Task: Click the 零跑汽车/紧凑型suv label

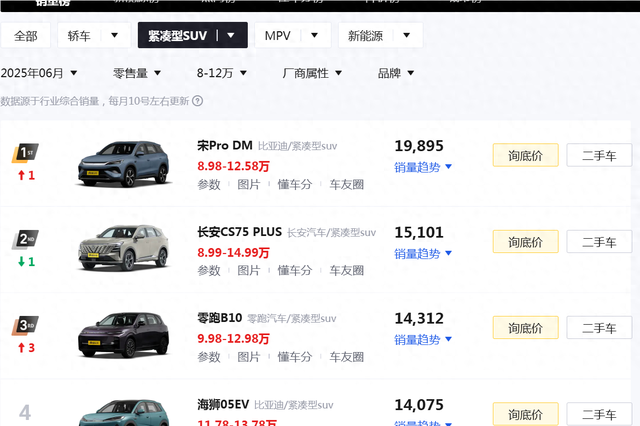Action: coord(292,319)
